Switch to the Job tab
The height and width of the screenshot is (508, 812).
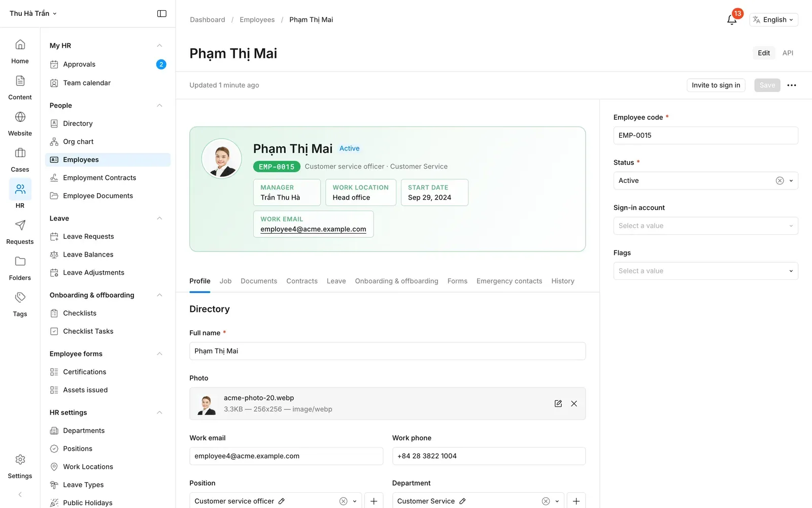pos(225,281)
